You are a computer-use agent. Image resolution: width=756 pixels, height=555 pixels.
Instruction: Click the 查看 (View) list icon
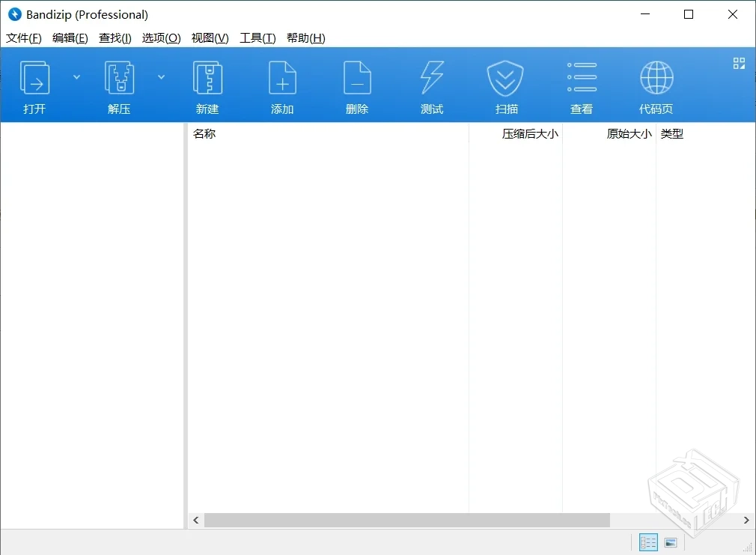pyautogui.click(x=582, y=79)
